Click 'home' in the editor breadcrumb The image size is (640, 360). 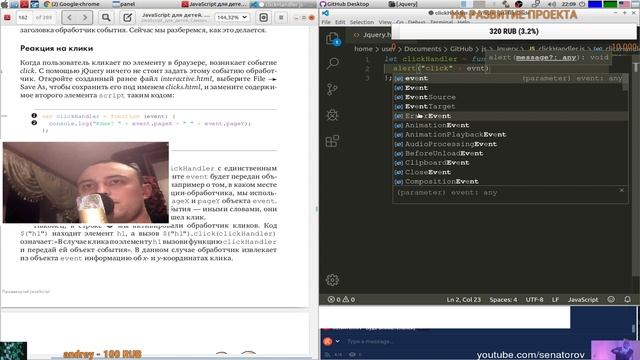coord(363,49)
